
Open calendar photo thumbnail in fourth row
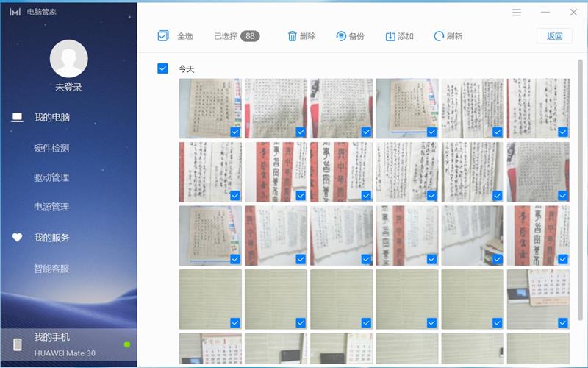click(538, 300)
